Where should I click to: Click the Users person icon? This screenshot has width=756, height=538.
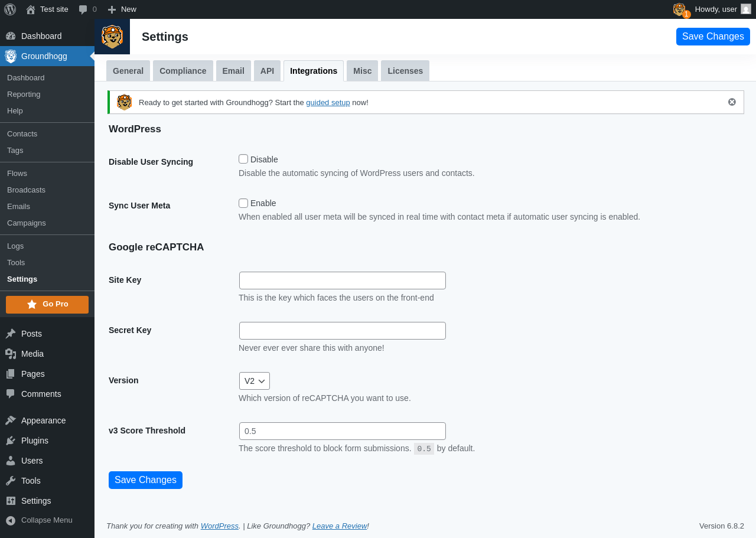[11, 461]
